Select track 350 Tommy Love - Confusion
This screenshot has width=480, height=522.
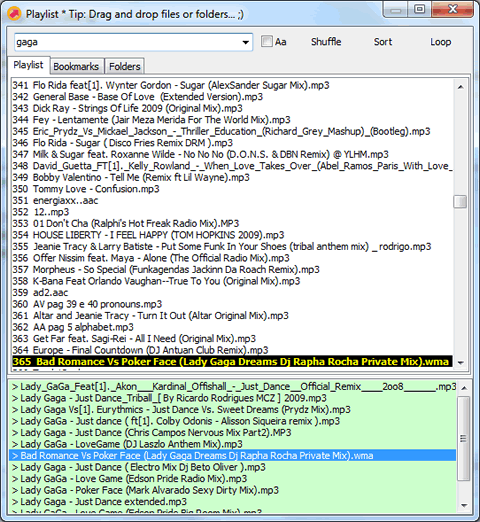point(232,189)
